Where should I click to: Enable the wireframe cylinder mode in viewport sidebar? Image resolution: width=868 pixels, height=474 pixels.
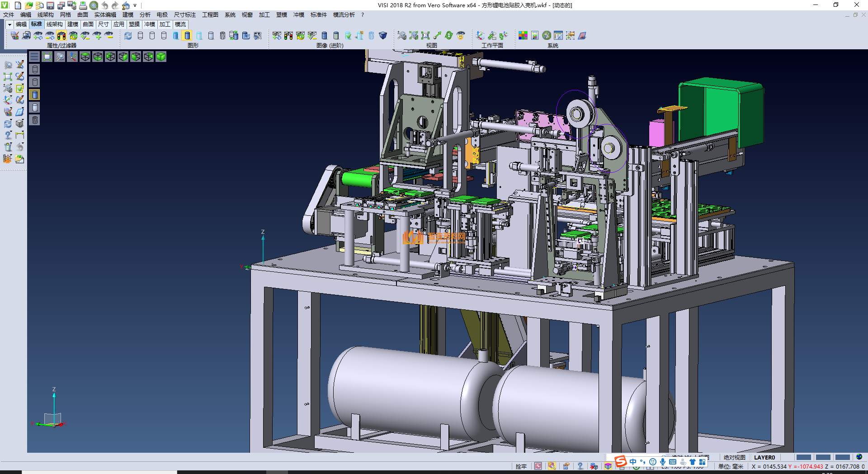click(35, 69)
